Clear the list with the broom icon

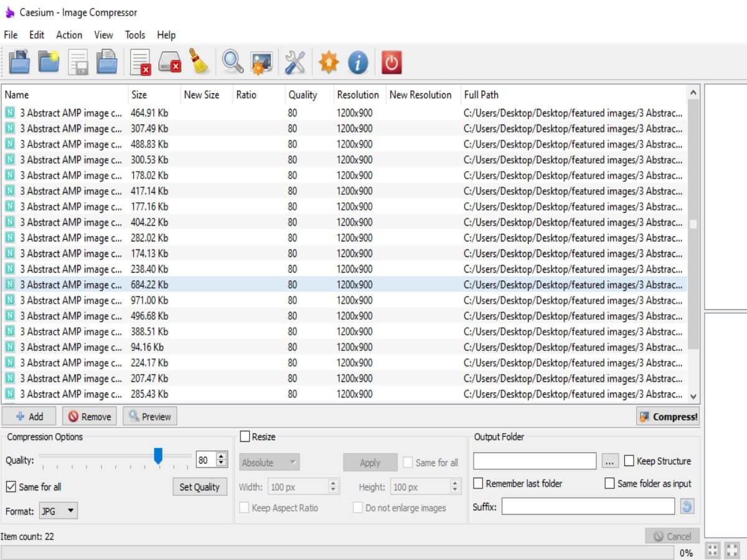[x=199, y=62]
